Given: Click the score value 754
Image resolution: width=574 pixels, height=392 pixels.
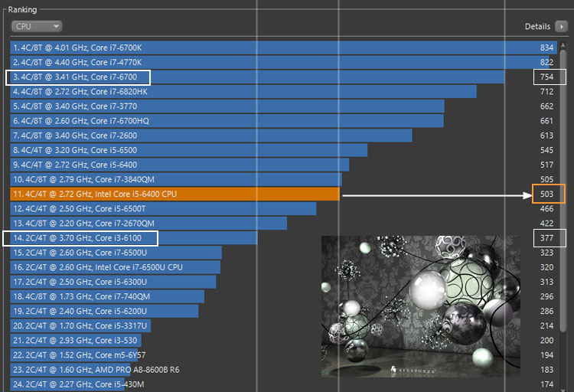Looking at the screenshot, I should (546, 77).
